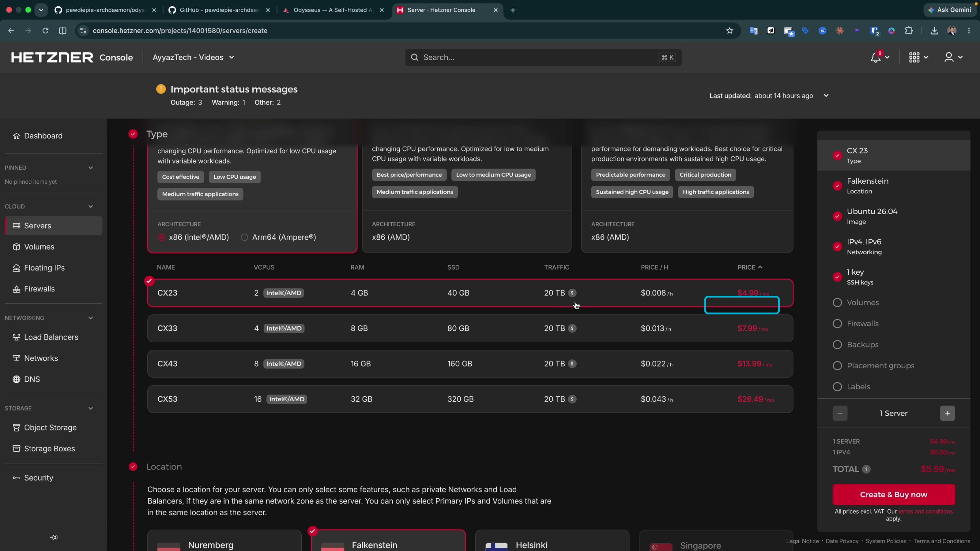
Task: Select the Backups step in summary
Action: pyautogui.click(x=856, y=344)
